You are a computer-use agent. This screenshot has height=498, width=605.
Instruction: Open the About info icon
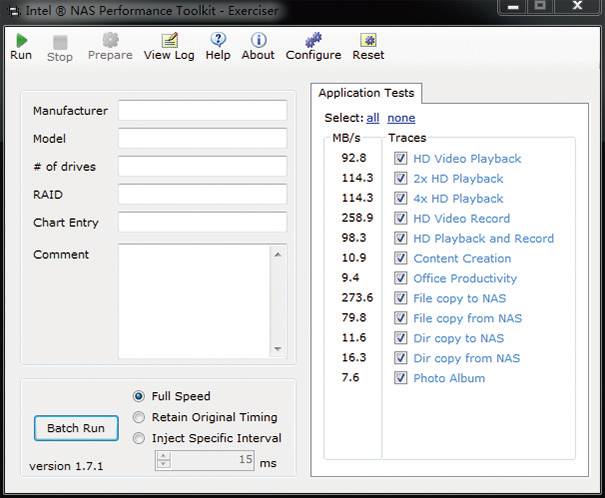coord(259,40)
